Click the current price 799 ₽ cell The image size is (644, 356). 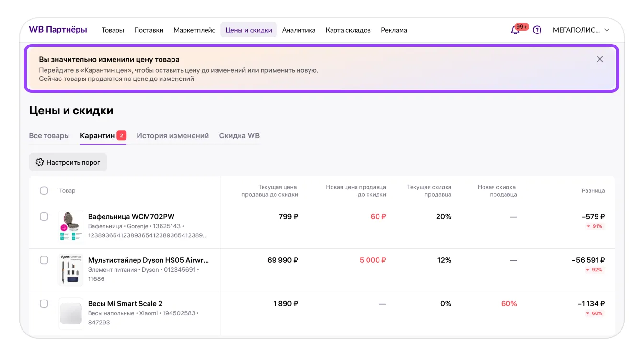point(288,217)
